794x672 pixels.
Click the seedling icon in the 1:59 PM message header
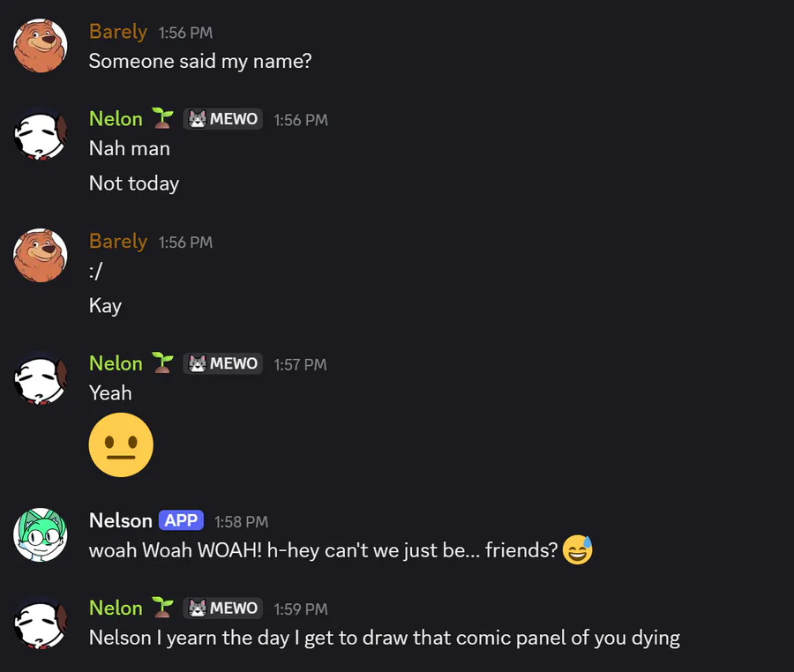161,608
